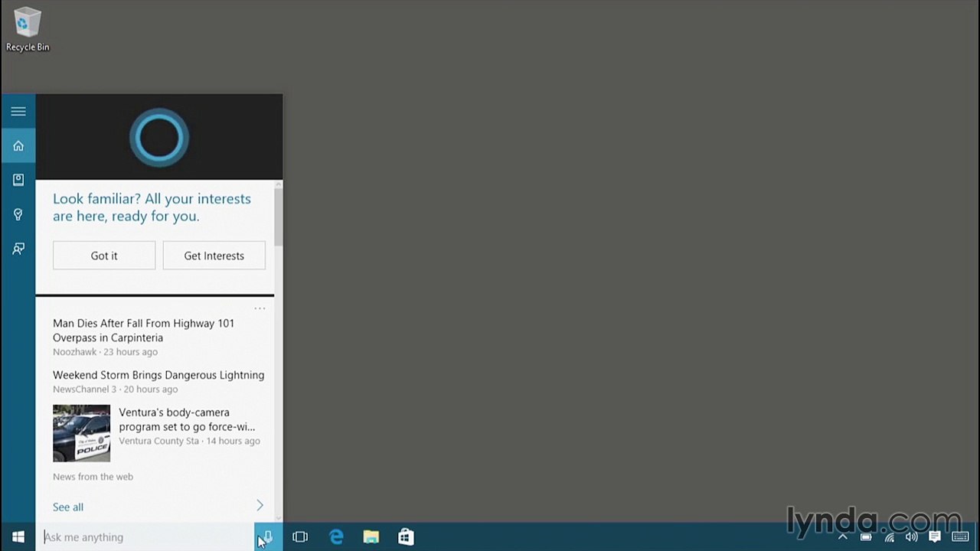Click the Get Interests button
Image resolution: width=980 pixels, height=551 pixels.
[x=214, y=256]
